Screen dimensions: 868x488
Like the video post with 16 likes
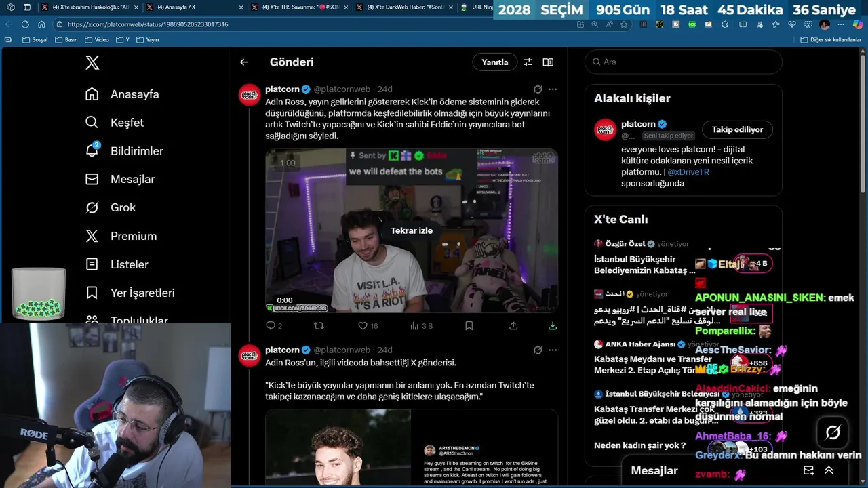(x=368, y=326)
